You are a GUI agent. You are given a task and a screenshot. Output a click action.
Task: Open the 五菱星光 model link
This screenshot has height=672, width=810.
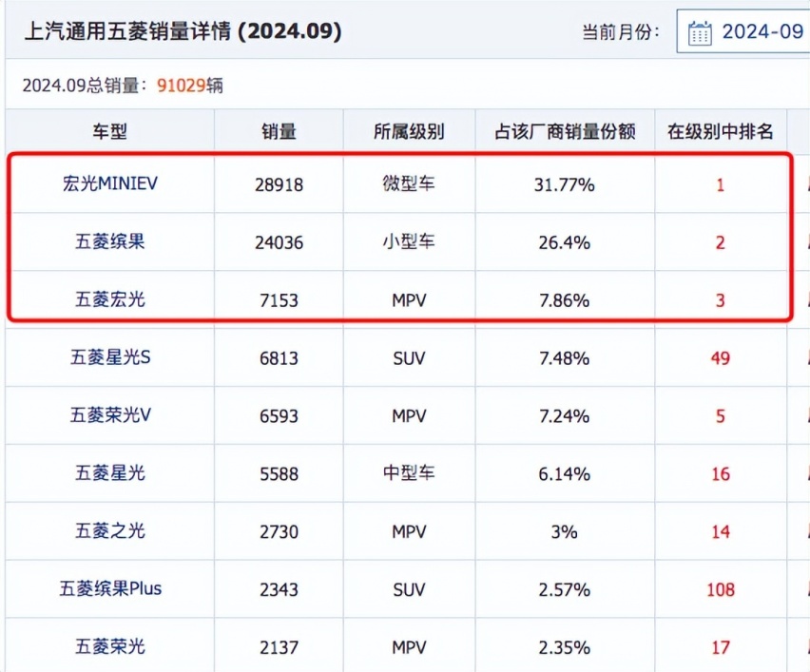tap(110, 473)
